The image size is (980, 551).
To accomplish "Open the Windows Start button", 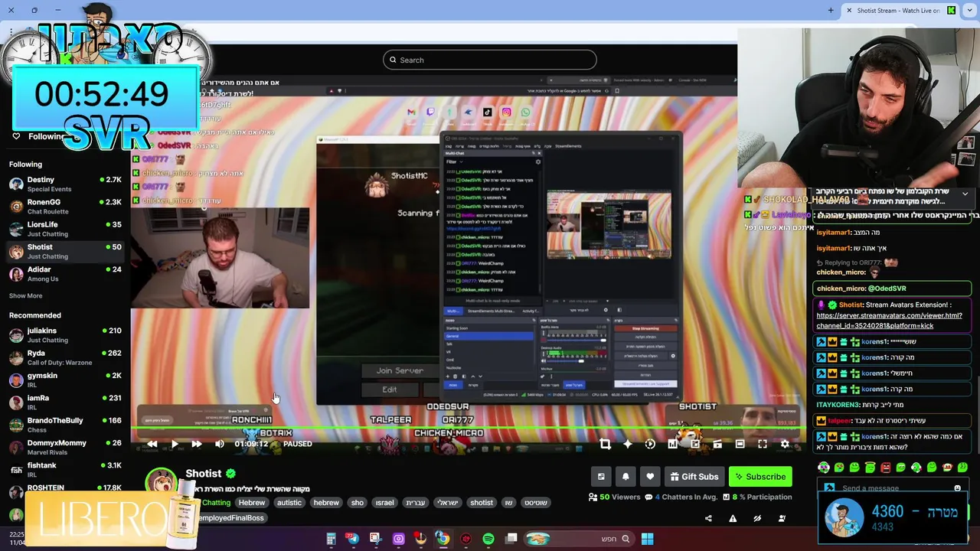I will click(x=647, y=539).
